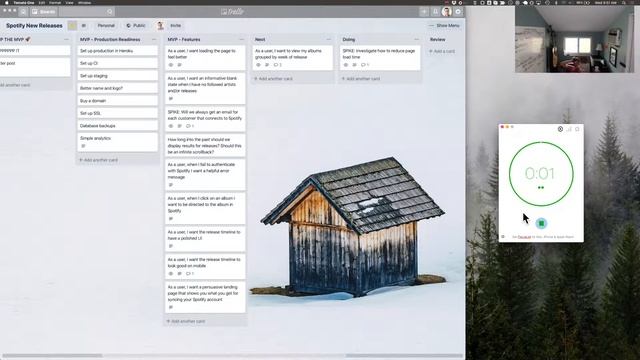
Task: Click comments icon on look good on mobile card
Action: (190, 273)
